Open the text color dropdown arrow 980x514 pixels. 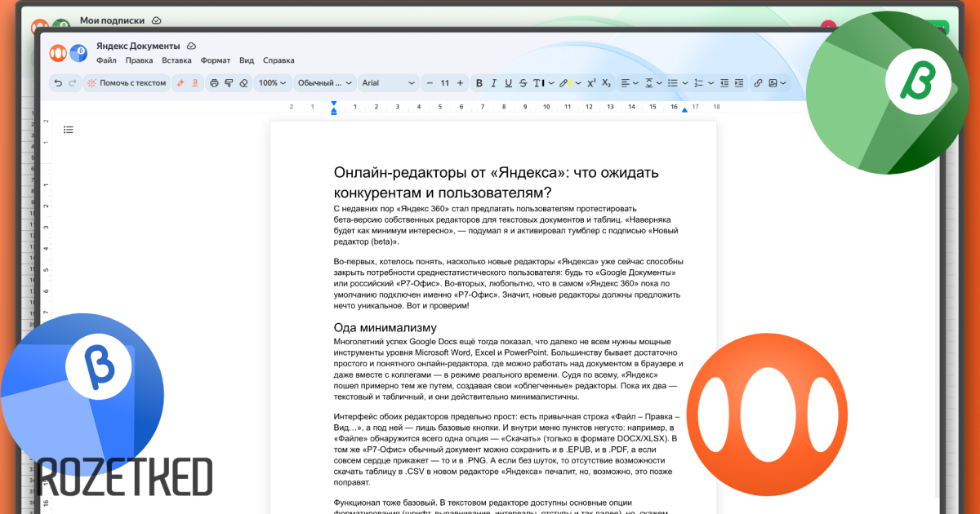tap(551, 82)
